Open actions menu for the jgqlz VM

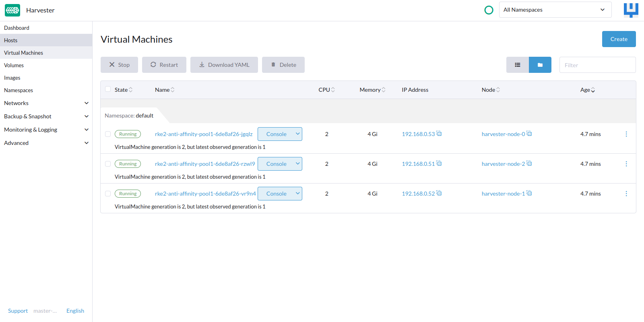pos(626,134)
